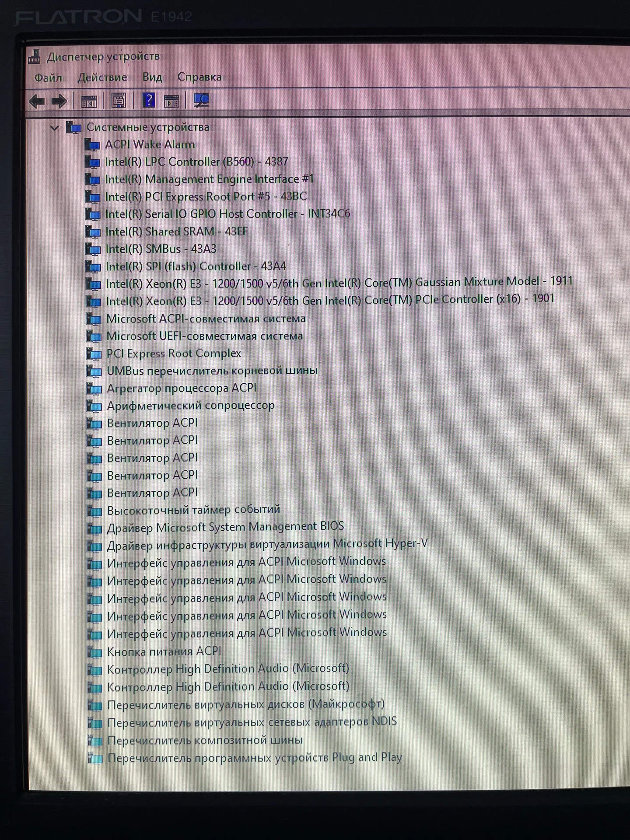Click the icon beside Кнопка питания ACPI
The image size is (630, 840).
[94, 652]
